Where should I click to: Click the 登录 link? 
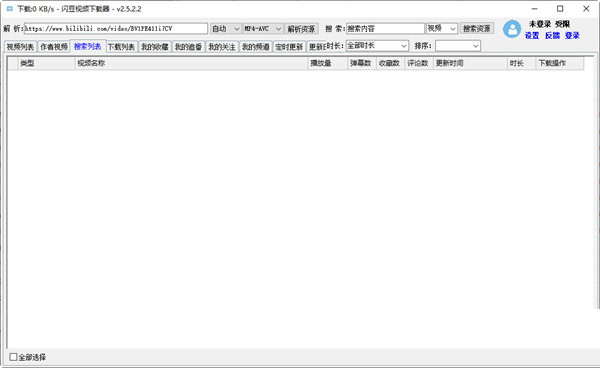(x=572, y=36)
